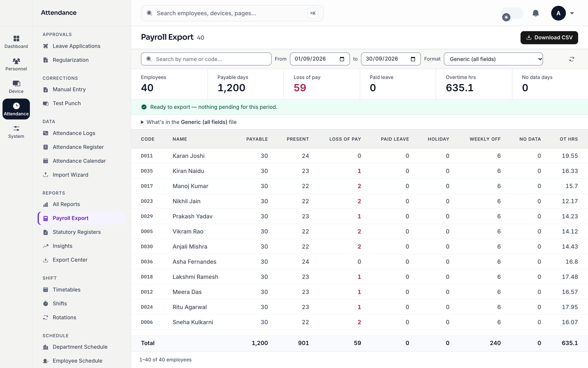Open the Personnel rail icon
Viewport: 588px width, 368px height.
16,64
